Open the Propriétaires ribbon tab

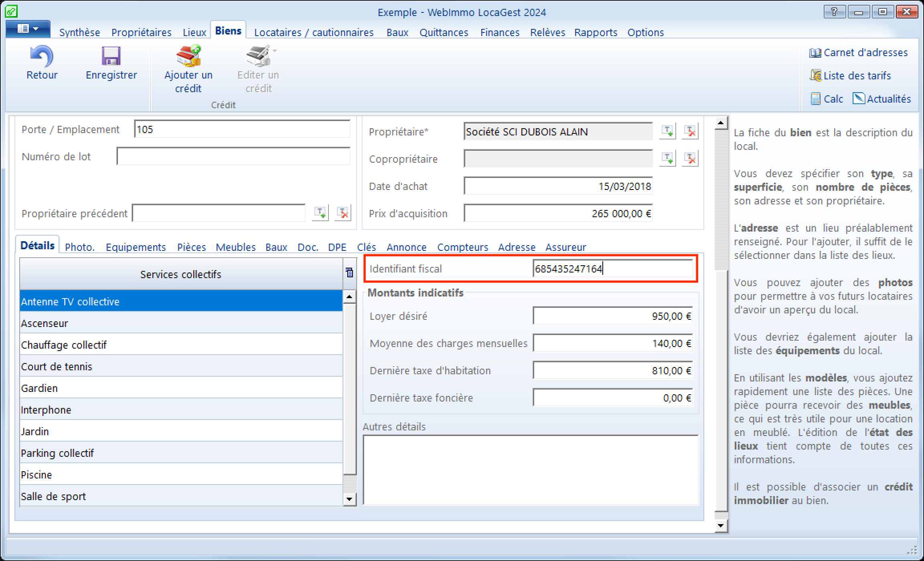click(x=141, y=32)
